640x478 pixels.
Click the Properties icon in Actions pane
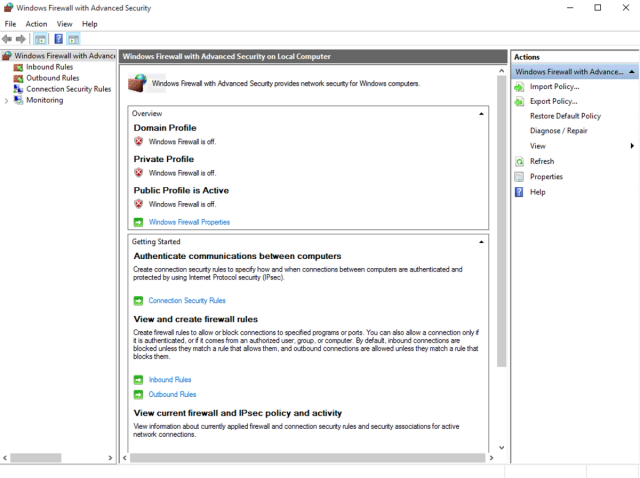pos(519,177)
